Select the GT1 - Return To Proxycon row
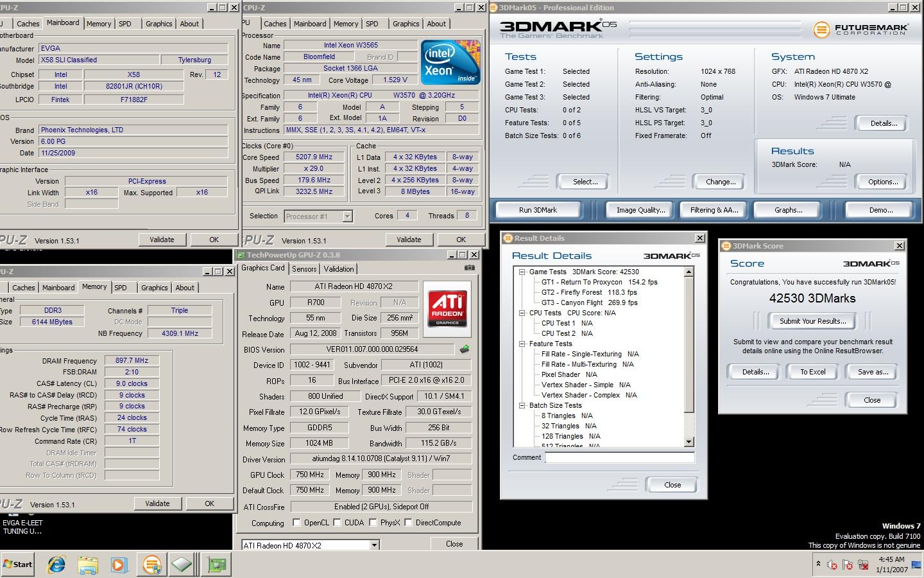The height and width of the screenshot is (578, 924). coord(599,282)
